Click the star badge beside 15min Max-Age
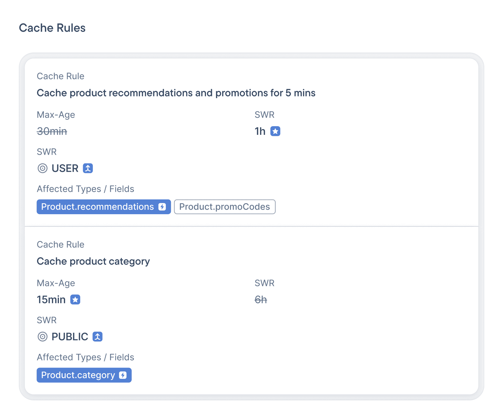 [75, 299]
